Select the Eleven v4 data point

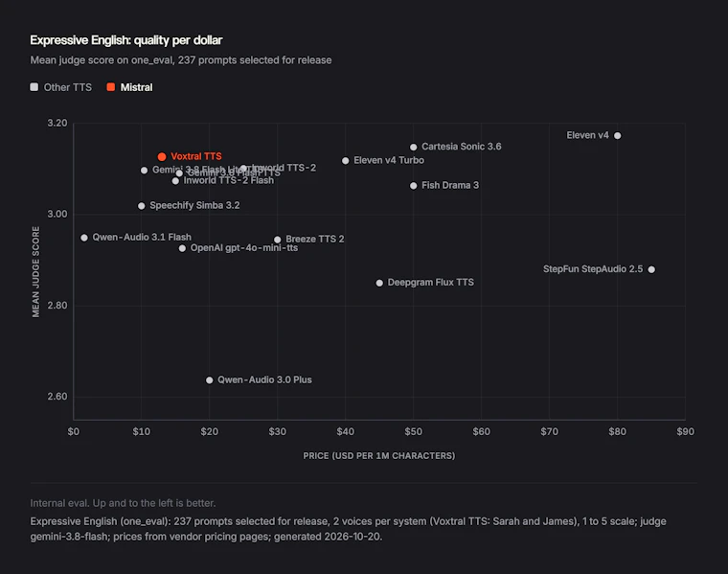coord(618,136)
